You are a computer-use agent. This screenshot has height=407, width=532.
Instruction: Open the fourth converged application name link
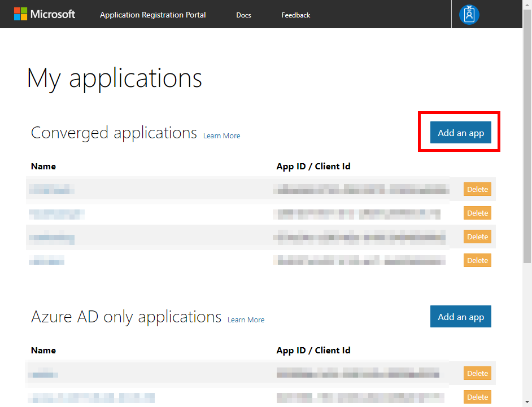pyautogui.click(x=46, y=260)
